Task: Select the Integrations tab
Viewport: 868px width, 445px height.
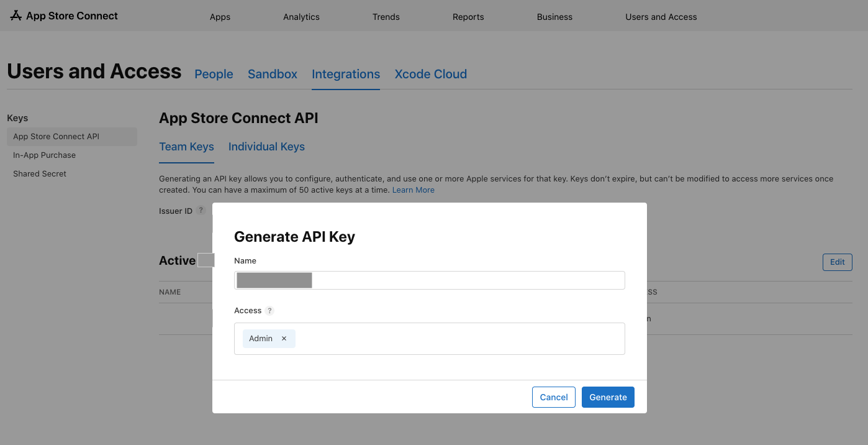Action: (x=346, y=74)
